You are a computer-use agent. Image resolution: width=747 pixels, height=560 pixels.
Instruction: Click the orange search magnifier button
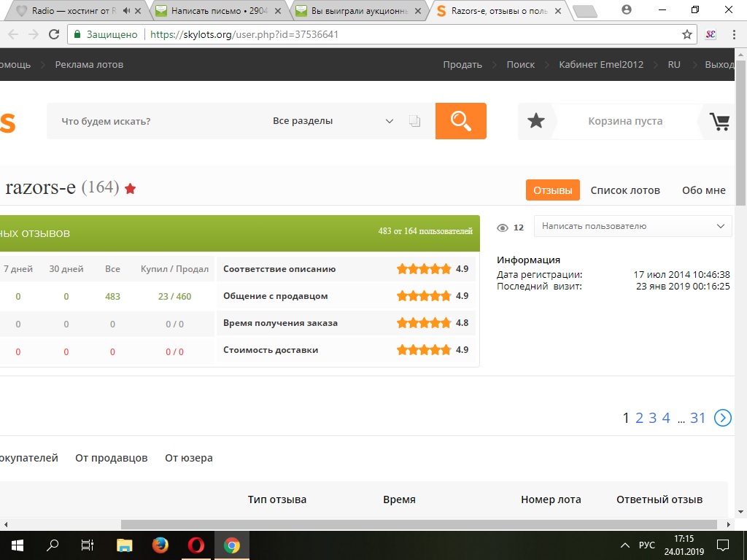[x=461, y=121]
